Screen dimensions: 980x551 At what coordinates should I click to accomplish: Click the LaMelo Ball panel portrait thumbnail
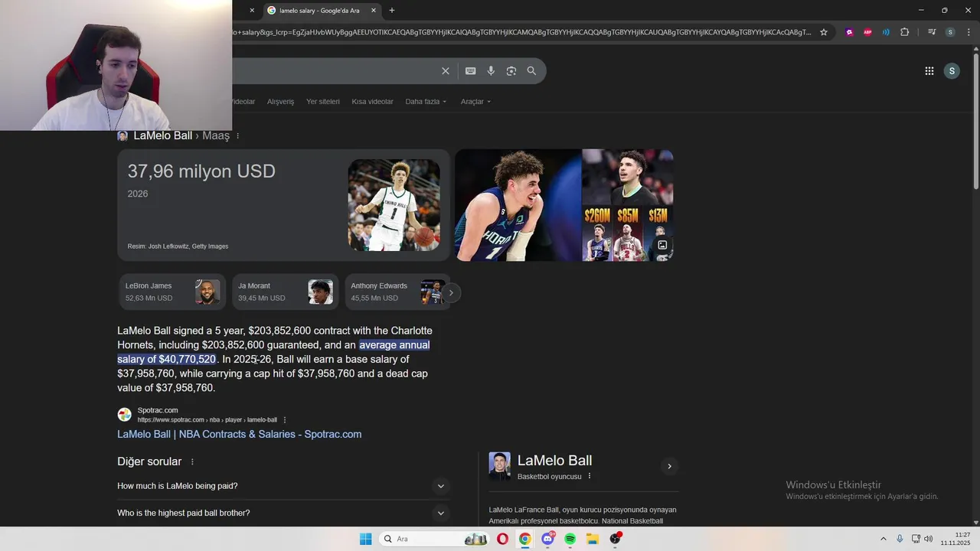499,466
